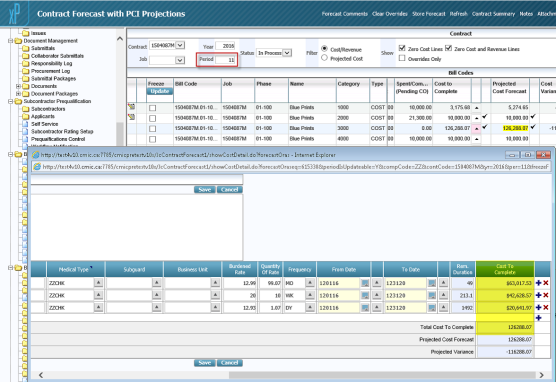Viewport: 556px width, 382px height.
Task: Open Self Service page
Action: point(40,124)
